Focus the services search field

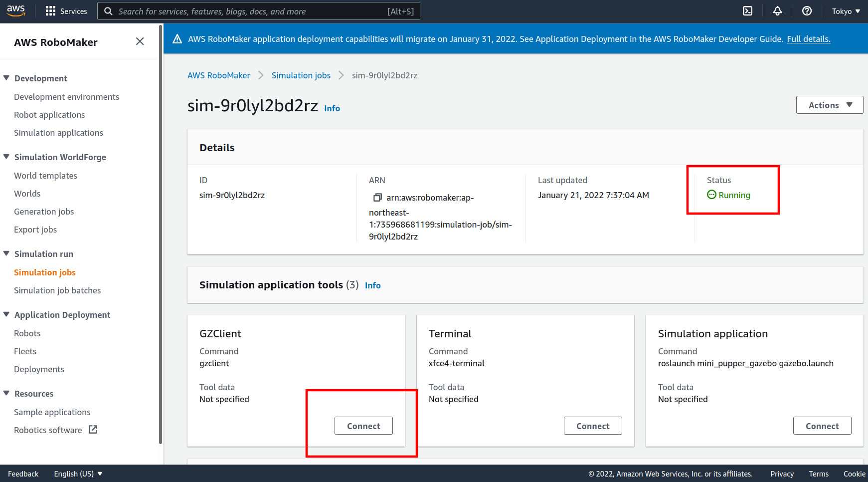coord(259,11)
